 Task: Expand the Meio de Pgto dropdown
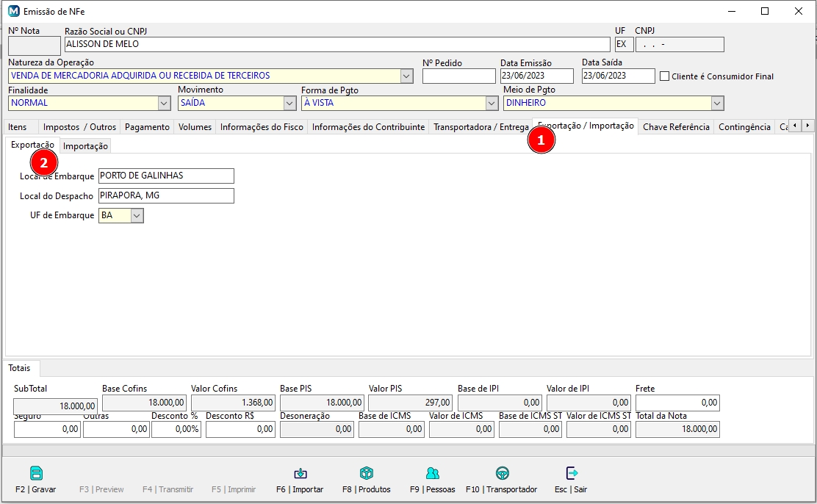[x=717, y=104]
